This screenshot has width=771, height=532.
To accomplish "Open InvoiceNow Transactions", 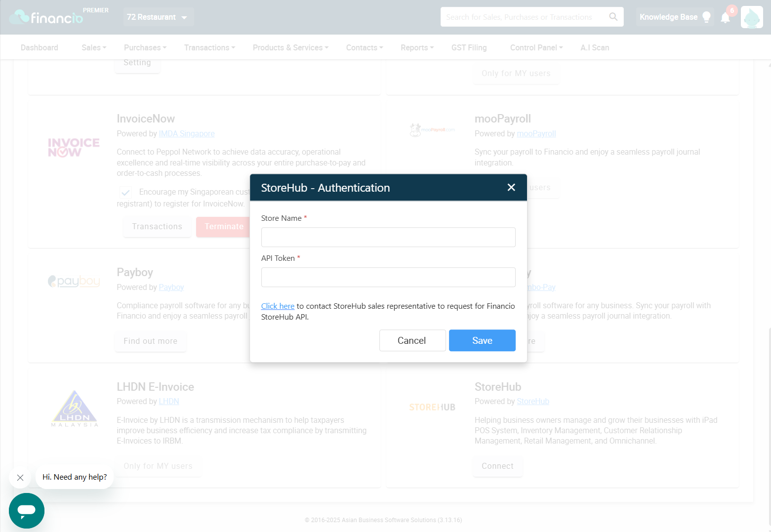I will coord(157,227).
